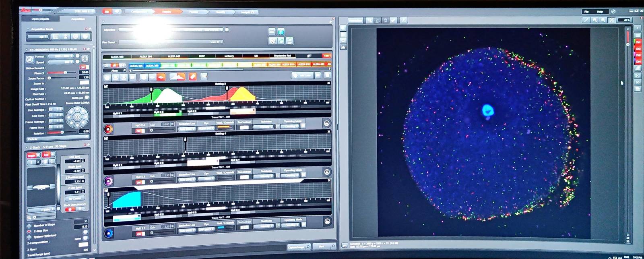Image resolution: width=644 pixels, height=259 pixels.
Task: Click the lock icon for Setting 3
Action: click(327, 123)
